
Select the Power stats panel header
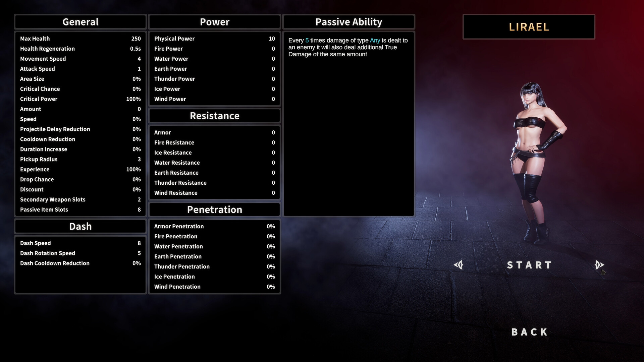(215, 21)
